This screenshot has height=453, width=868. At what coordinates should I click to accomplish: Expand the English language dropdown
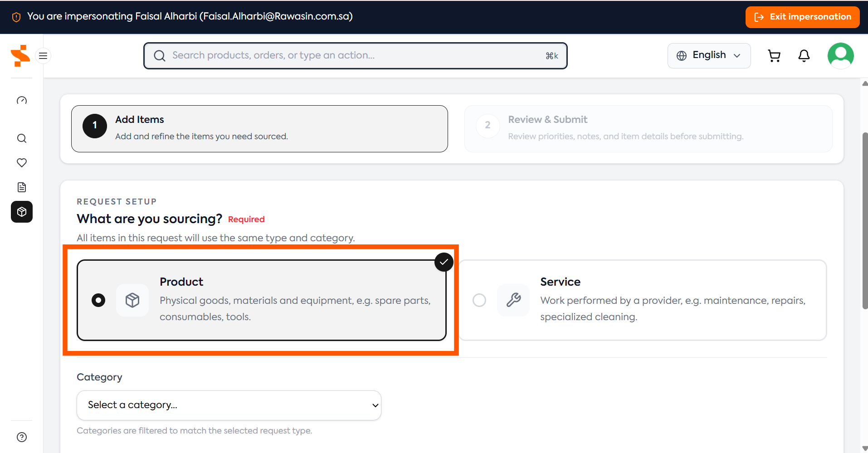pos(709,56)
